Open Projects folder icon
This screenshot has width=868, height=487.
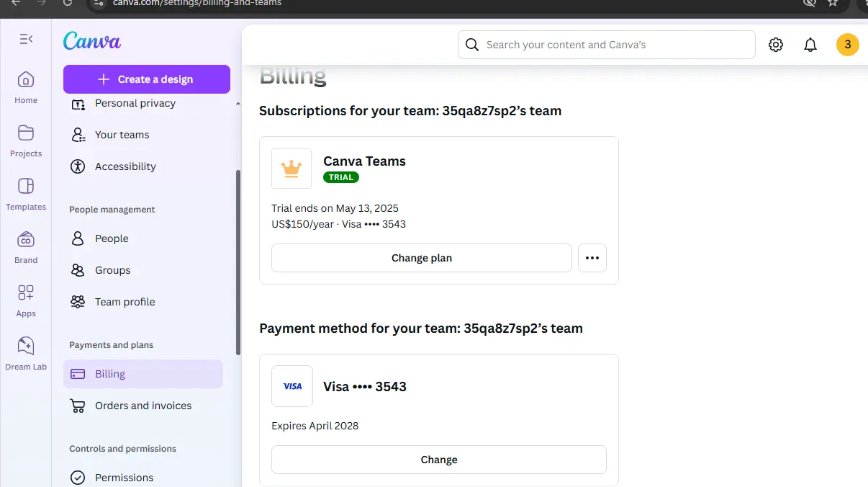[x=26, y=133]
